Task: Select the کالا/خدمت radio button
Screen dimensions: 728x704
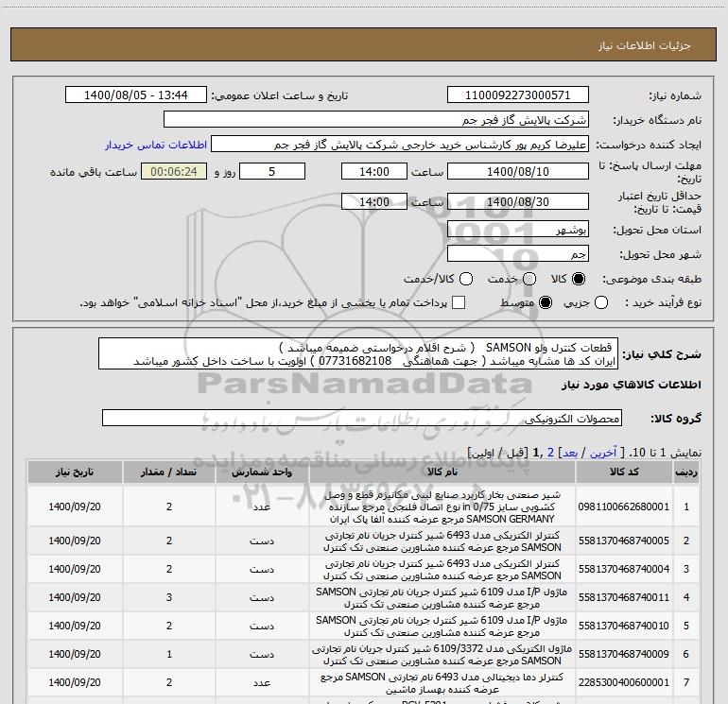Action: [x=466, y=279]
